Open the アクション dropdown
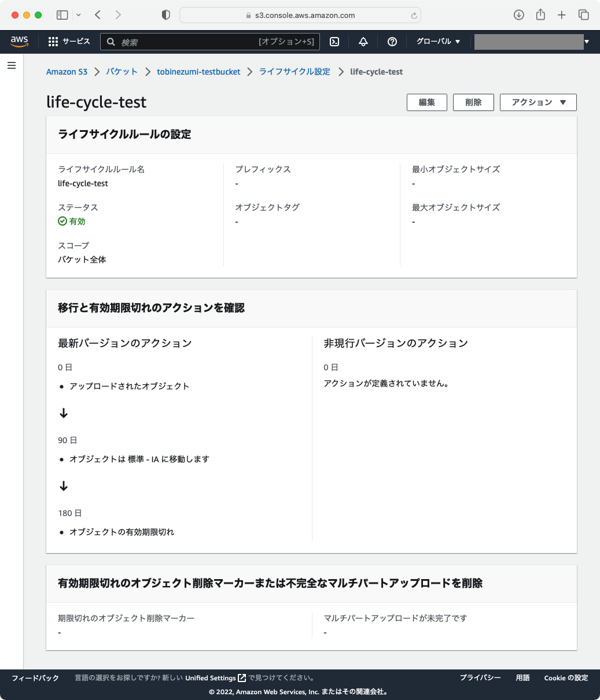The width and height of the screenshot is (600, 700). coord(538,102)
